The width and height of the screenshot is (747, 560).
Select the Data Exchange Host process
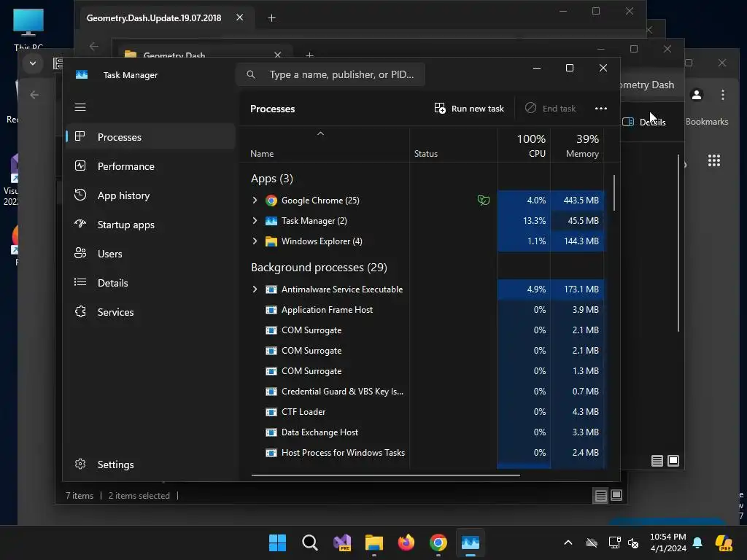[320, 432]
